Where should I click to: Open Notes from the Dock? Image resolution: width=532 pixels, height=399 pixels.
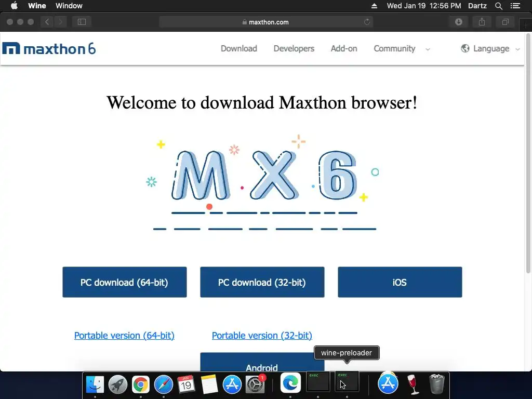[209, 384]
